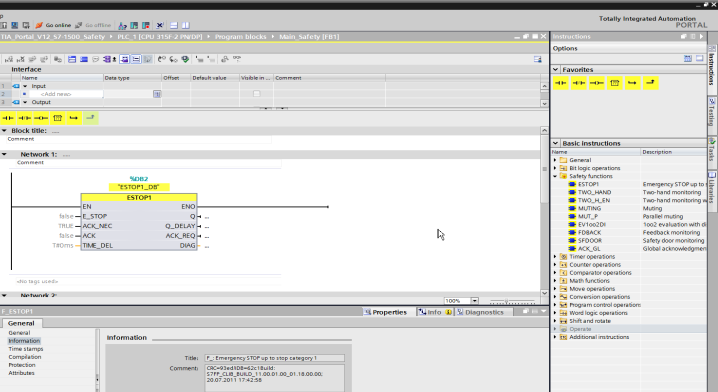Split the editor space vertically
This screenshot has width=718, height=392.
coord(185,25)
